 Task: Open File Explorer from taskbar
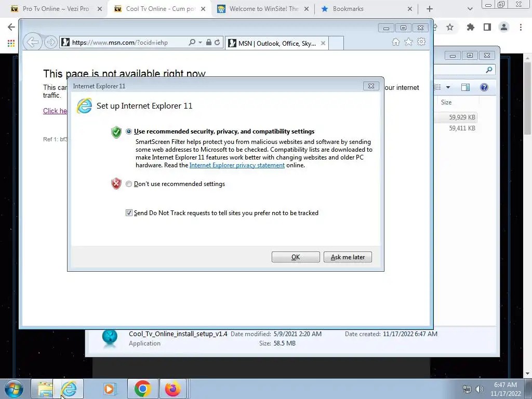[45, 389]
